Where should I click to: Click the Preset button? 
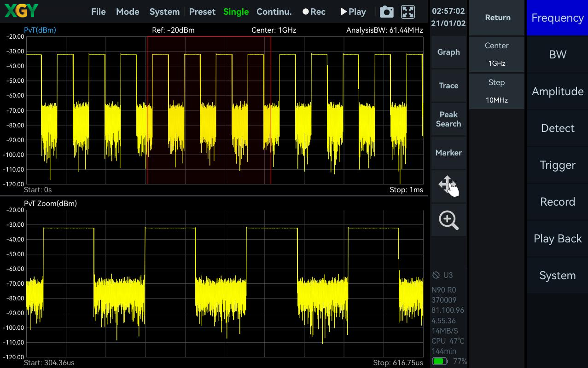(x=202, y=12)
